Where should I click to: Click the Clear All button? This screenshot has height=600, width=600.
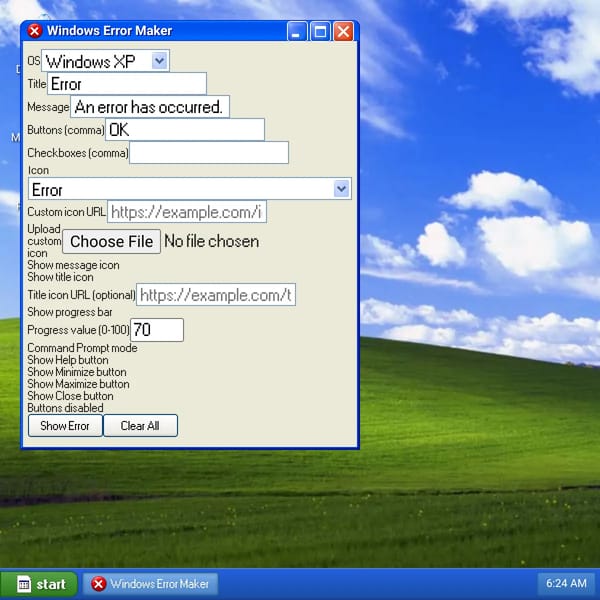pyautogui.click(x=140, y=426)
